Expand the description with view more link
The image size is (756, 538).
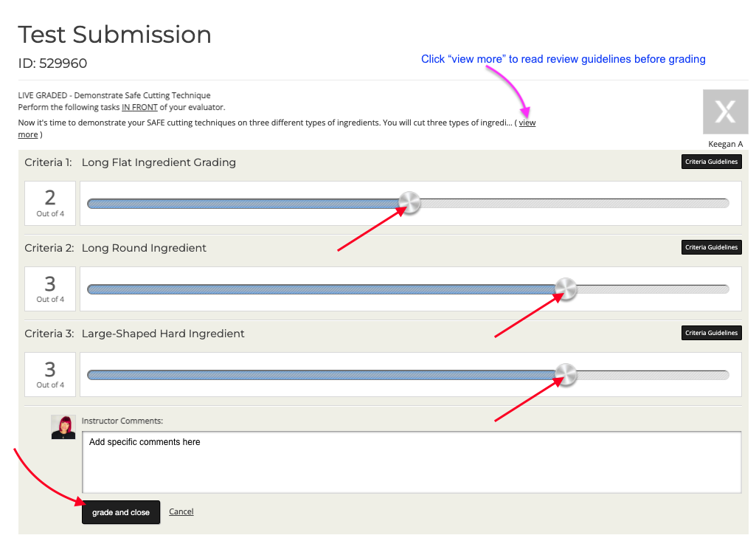point(527,123)
